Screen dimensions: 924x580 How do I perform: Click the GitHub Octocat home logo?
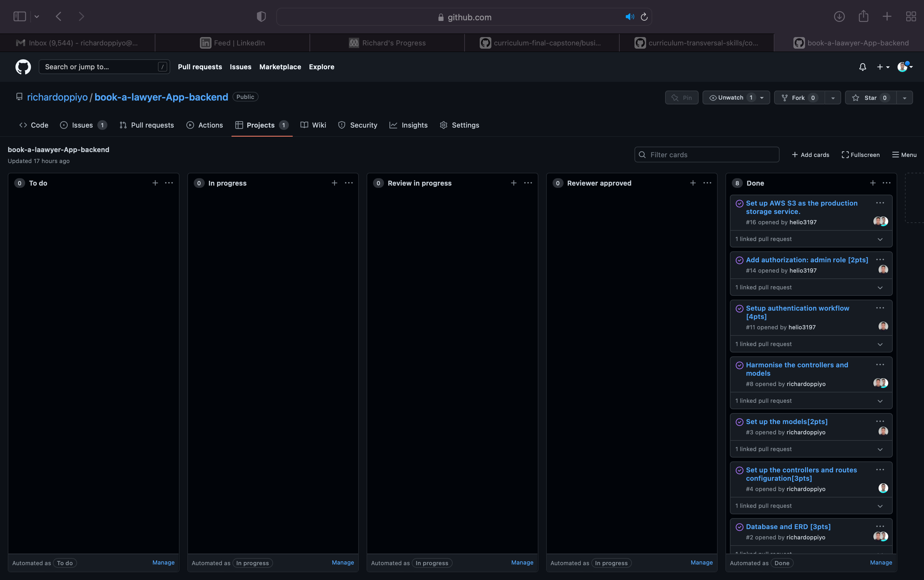point(23,67)
